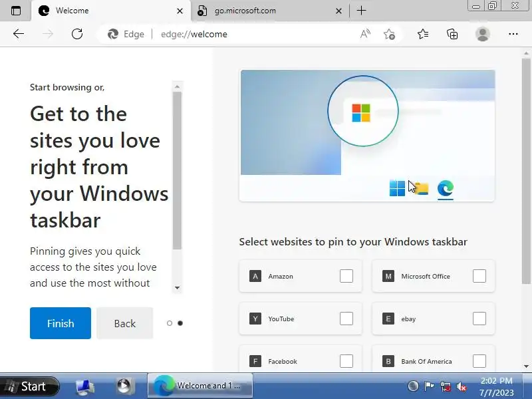The height and width of the screenshot is (399, 532).
Task: Open the profile avatar icon
Action: pyautogui.click(x=482, y=34)
